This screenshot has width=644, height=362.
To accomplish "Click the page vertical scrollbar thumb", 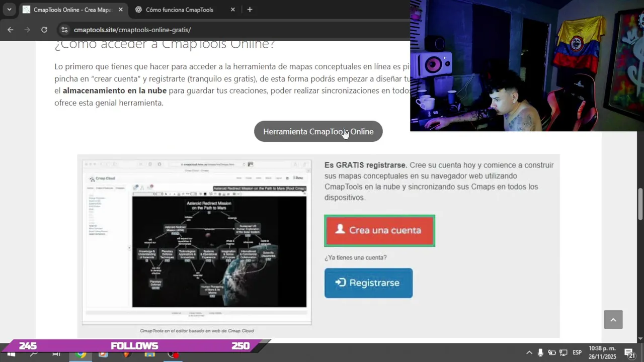I will 640,204.
